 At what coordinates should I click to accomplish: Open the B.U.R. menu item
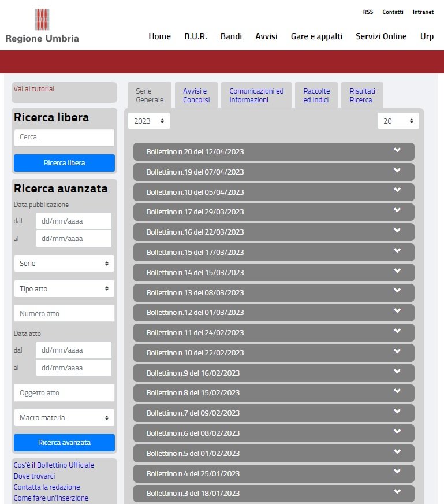(x=196, y=36)
